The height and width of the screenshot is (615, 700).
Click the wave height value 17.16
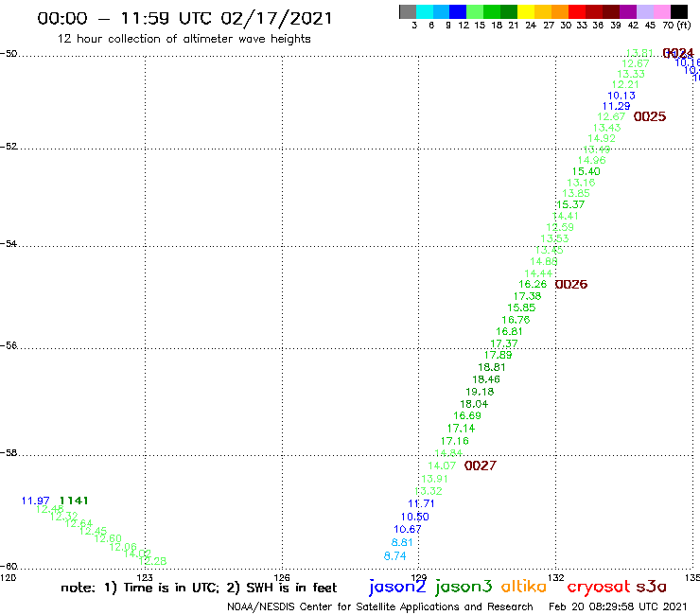click(455, 441)
